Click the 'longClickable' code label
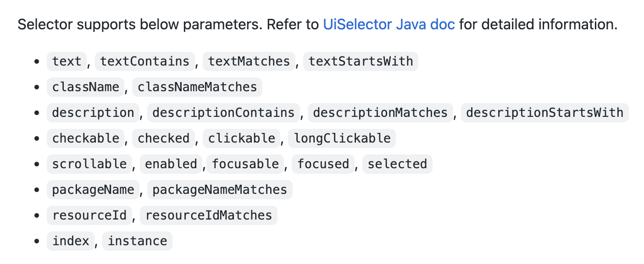This screenshot has width=644, height=264. pos(342,138)
